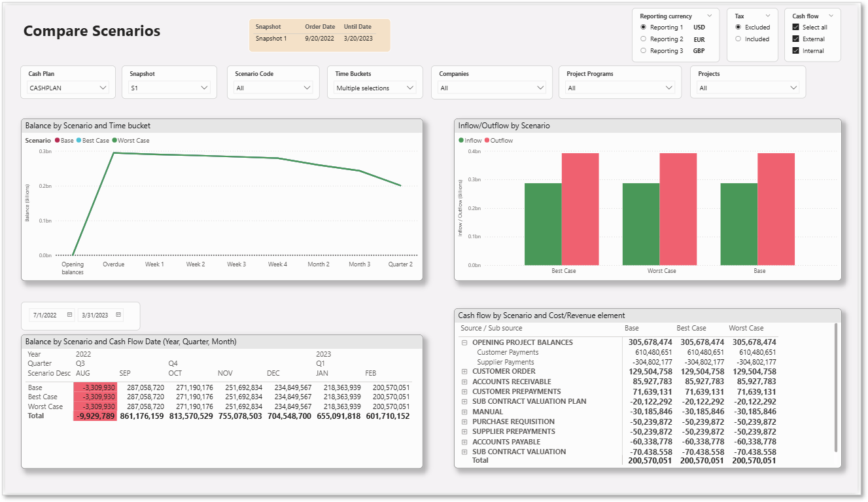Click the Best Case column header
Image resolution: width=868 pixels, height=502 pixels.
tap(691, 328)
